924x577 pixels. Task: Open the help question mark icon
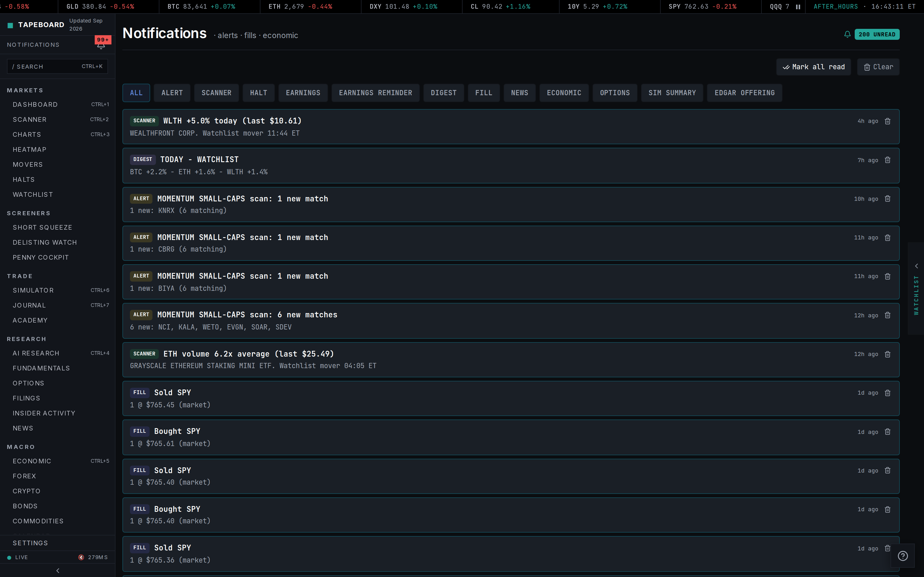coord(903,556)
